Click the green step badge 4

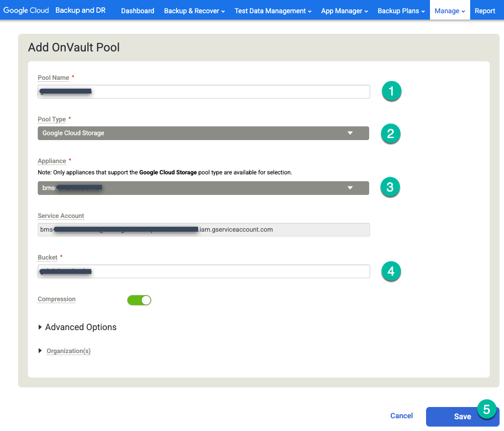coord(391,271)
